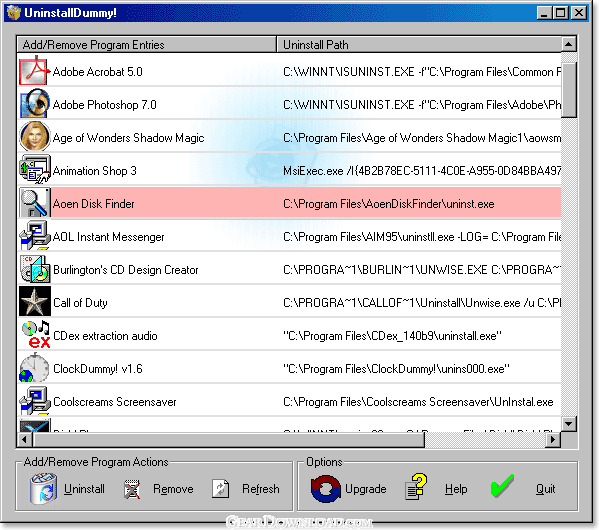Select the highlighted Aoen Disk Finder entry
Image resolution: width=599 pixels, height=530 pixels.
tap(290, 204)
